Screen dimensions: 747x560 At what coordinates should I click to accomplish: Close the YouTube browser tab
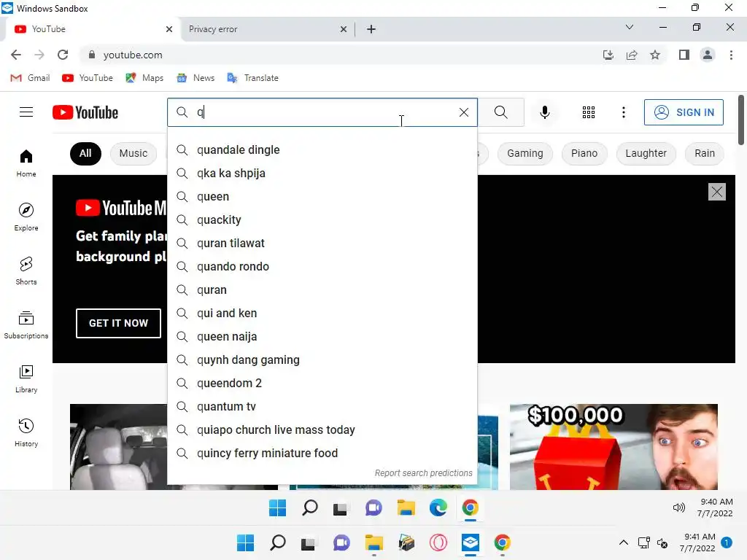[169, 29]
